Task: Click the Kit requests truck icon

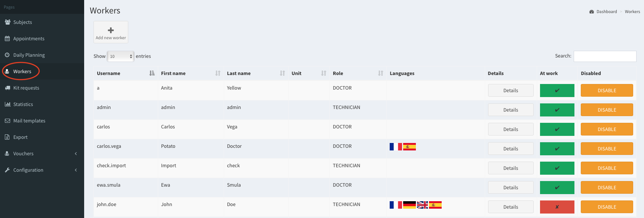Action: pyautogui.click(x=7, y=88)
